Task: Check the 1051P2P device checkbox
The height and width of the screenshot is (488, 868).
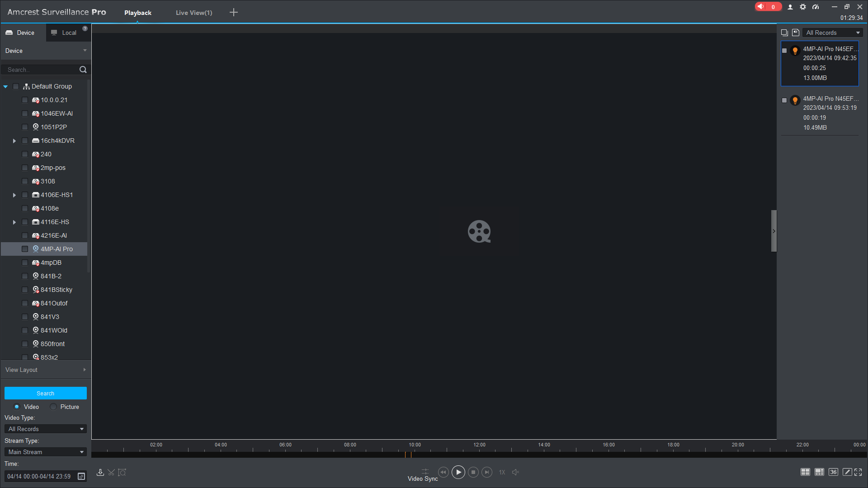Action: [x=25, y=127]
